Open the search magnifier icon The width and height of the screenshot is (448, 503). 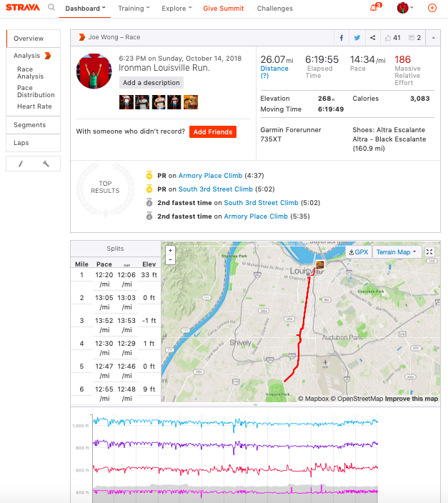[x=51, y=8]
